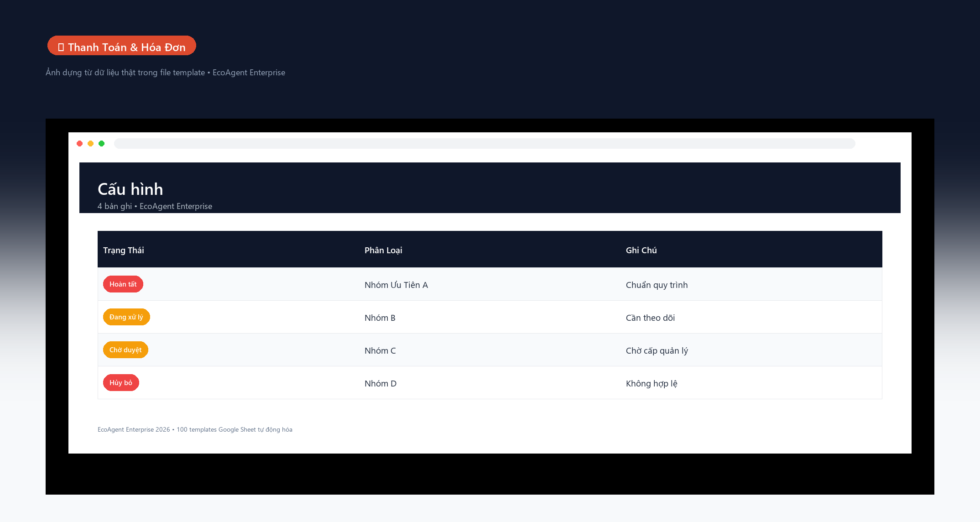Click the Không hợp lệ note cell

click(x=652, y=383)
